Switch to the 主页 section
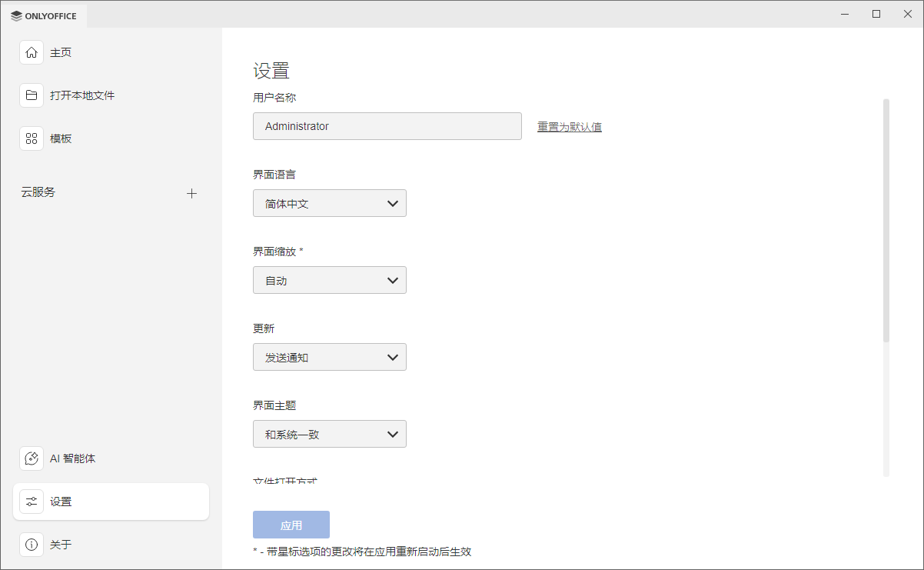924x570 pixels. coord(61,52)
